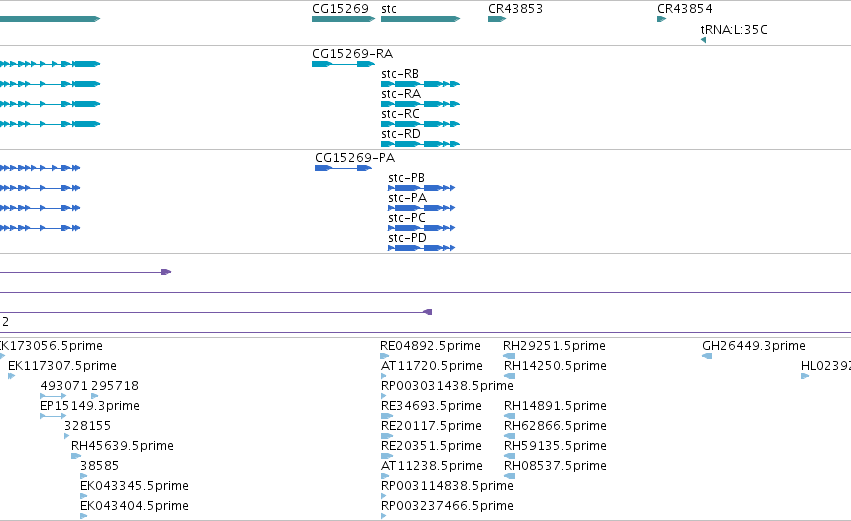The image size is (851, 521).
Task: Select the stc-RD transcript exon glyph
Action: point(421,144)
